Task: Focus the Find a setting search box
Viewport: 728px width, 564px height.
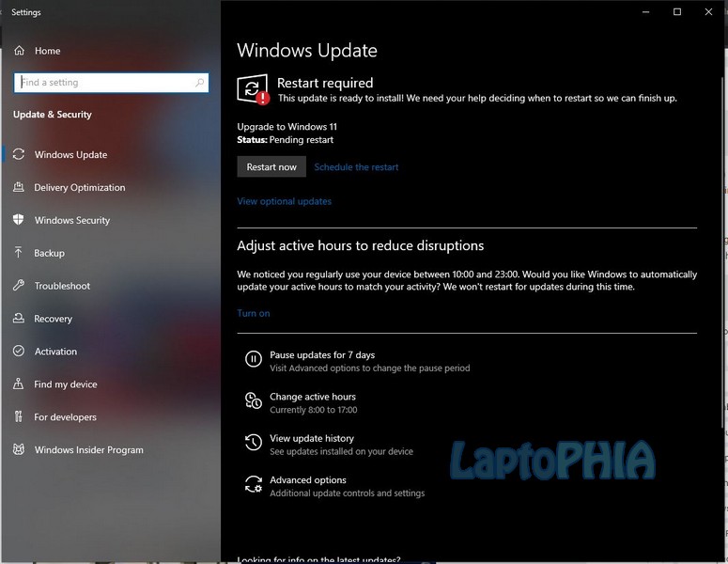Action: point(111,83)
